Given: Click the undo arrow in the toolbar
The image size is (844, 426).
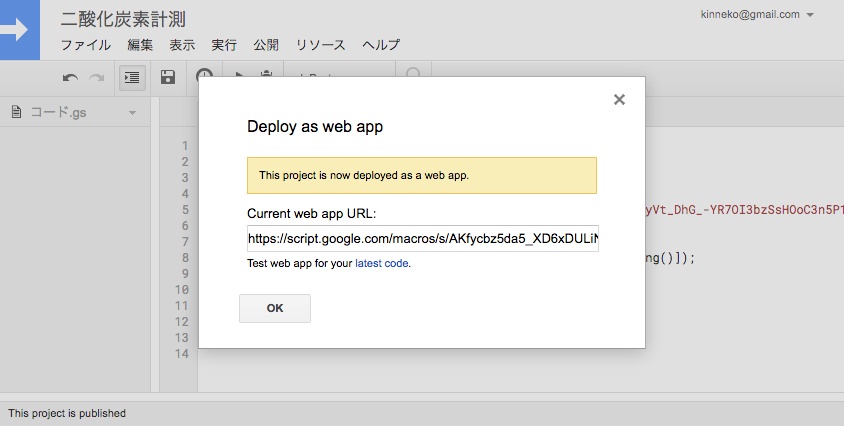Looking at the screenshot, I should (x=70, y=78).
